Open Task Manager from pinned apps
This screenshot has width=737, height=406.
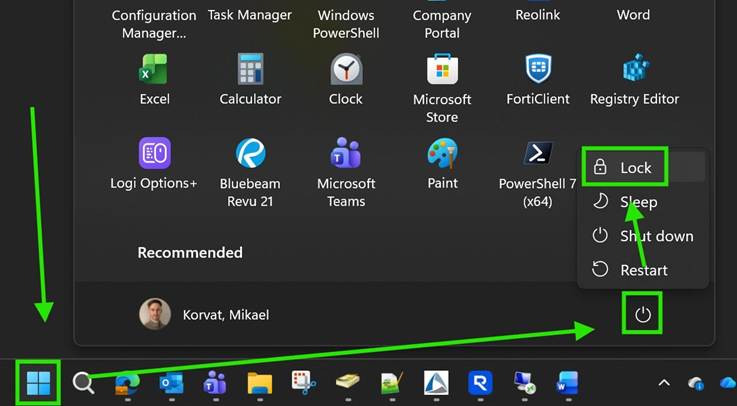pos(250,15)
